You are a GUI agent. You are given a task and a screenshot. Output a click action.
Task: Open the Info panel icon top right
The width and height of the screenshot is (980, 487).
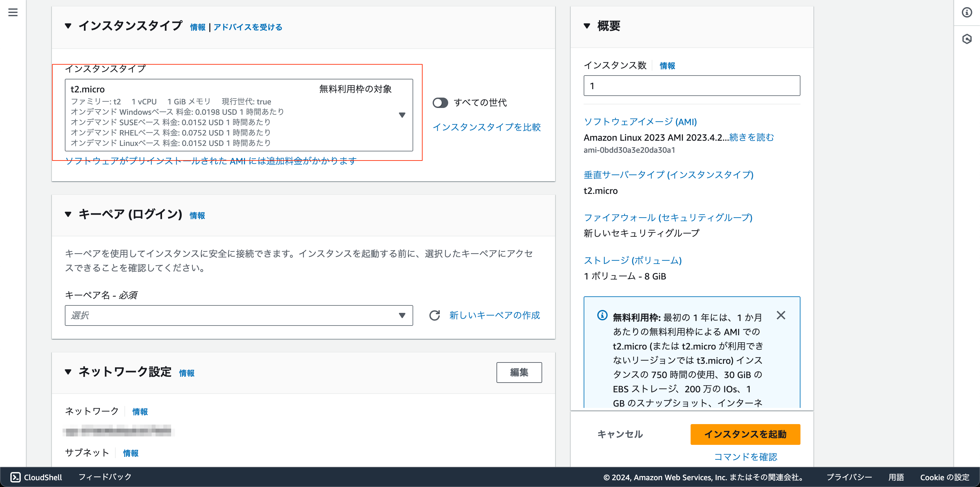pyautogui.click(x=967, y=13)
